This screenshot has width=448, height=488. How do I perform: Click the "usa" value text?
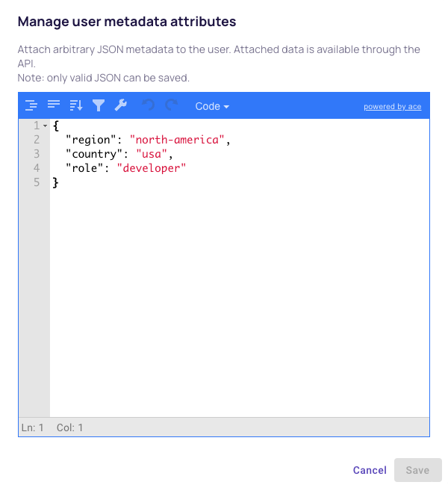152,154
